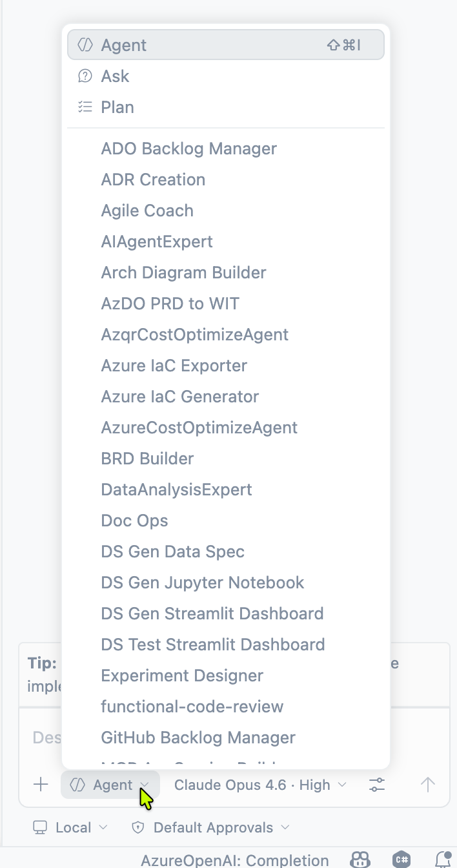Click the Ask mode question icon

[85, 76]
